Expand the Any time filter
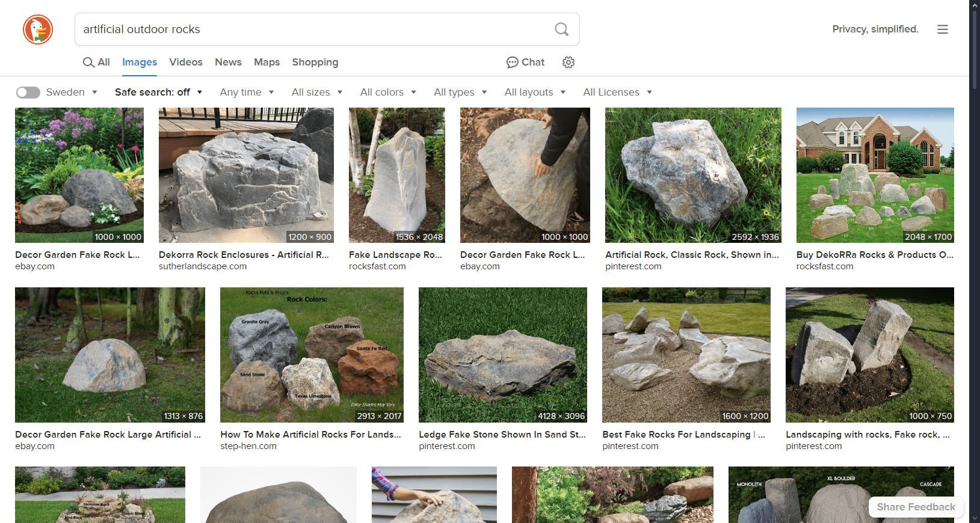Viewport: 980px width, 523px height. 247,93
